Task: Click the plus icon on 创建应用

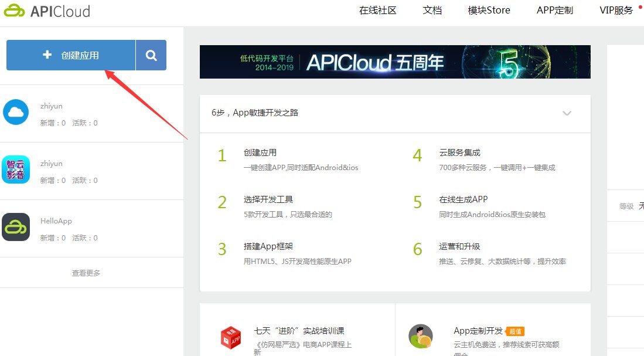Action: tap(46, 55)
